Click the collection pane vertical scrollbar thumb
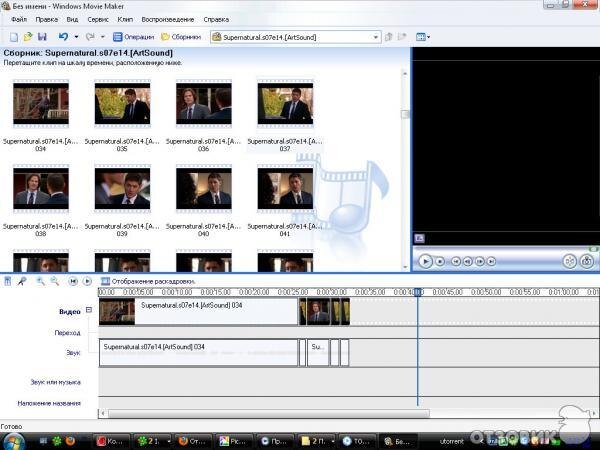 (405, 114)
